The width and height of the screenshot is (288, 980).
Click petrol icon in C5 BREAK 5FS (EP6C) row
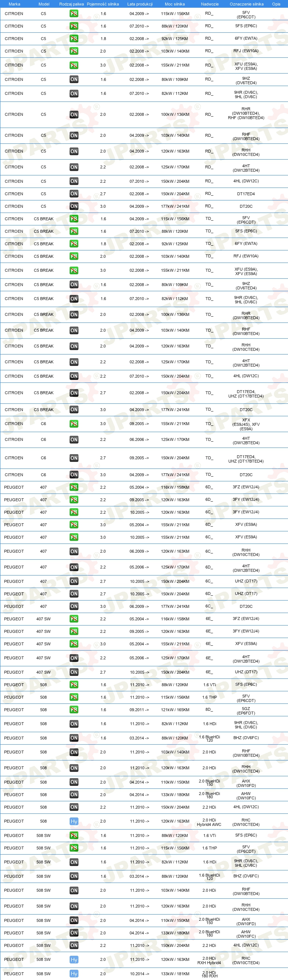(x=74, y=231)
